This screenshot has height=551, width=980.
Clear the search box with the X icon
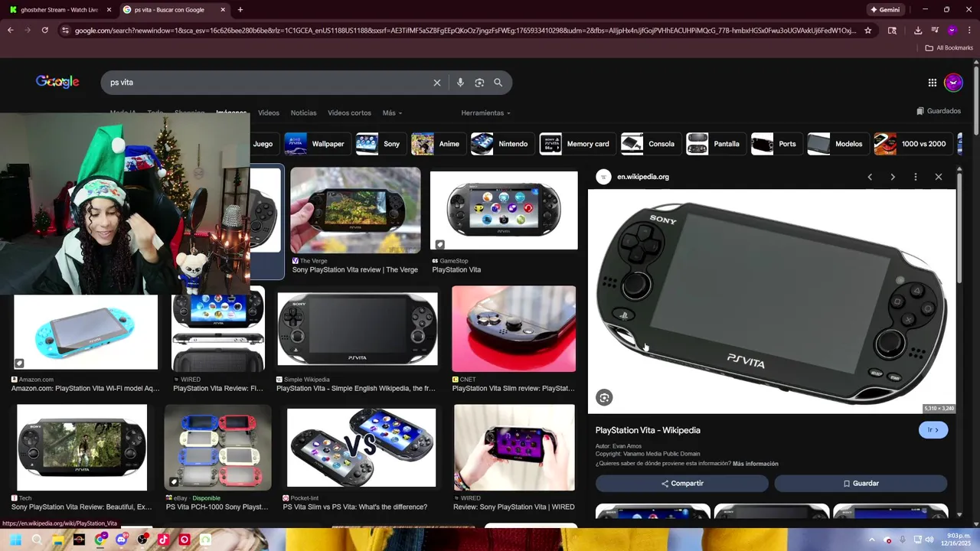click(437, 83)
